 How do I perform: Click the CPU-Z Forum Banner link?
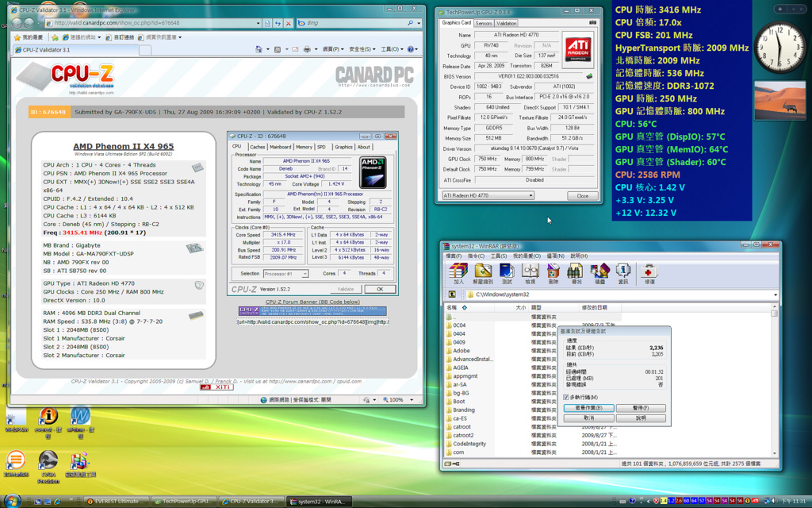pyautogui.click(x=312, y=302)
